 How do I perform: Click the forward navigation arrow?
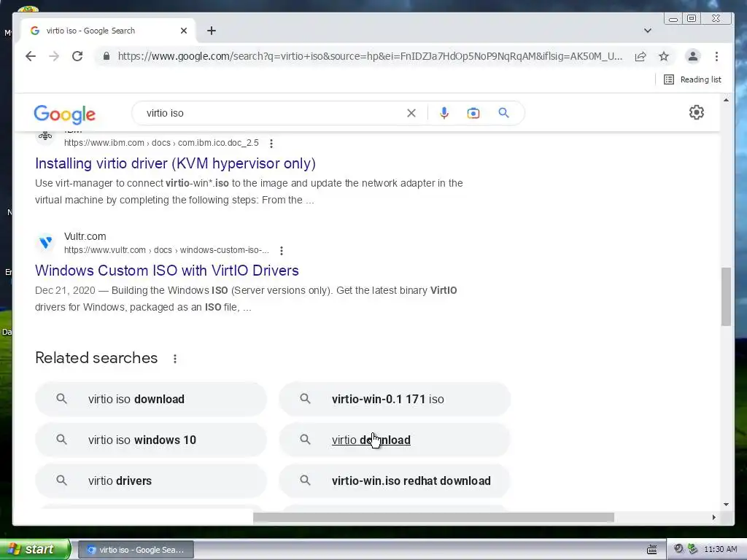click(x=54, y=56)
